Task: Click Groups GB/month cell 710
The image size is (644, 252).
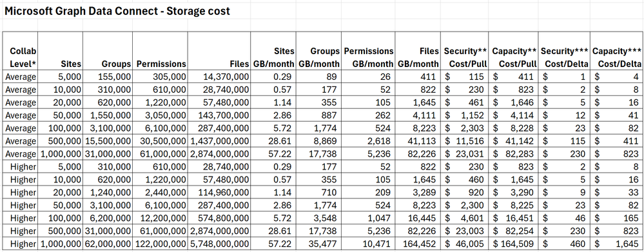Action: pyautogui.click(x=318, y=193)
